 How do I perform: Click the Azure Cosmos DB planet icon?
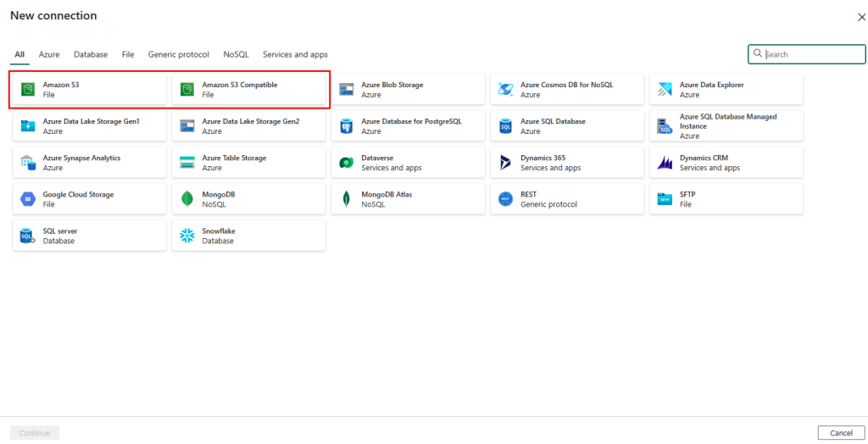tap(505, 89)
